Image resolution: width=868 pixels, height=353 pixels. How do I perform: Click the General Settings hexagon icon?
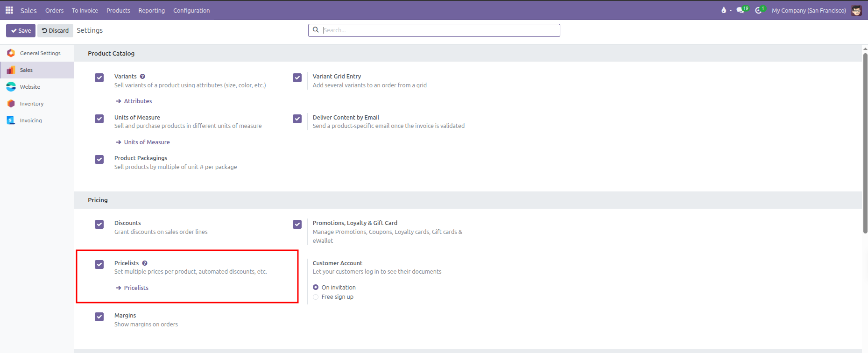point(11,53)
